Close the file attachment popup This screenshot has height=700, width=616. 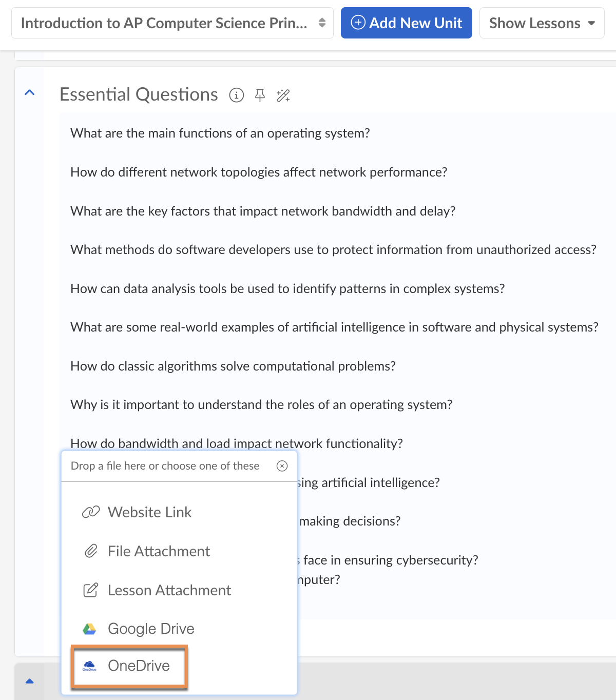282,466
